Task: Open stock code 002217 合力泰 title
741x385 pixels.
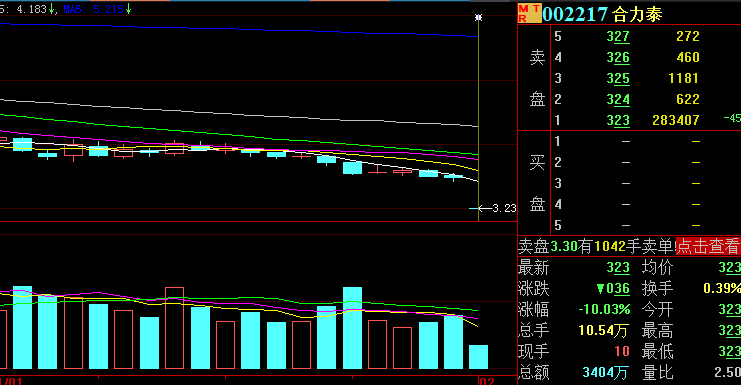Action: point(602,14)
